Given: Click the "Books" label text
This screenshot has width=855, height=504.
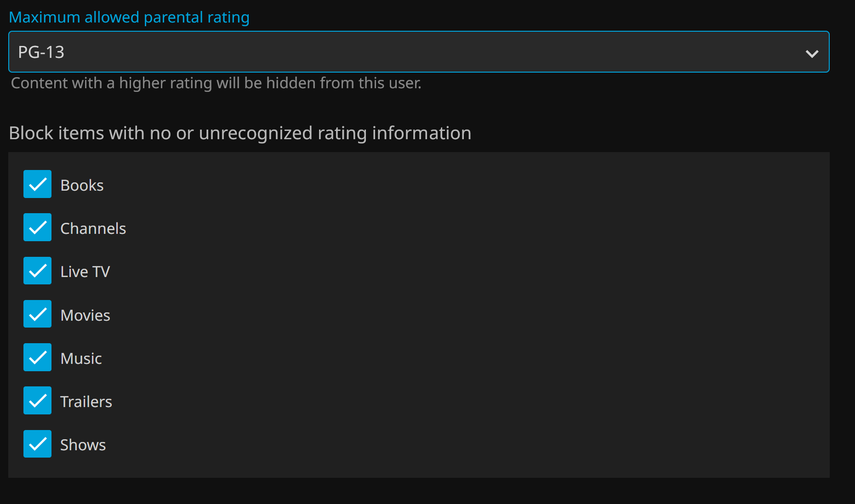Looking at the screenshot, I should click(82, 185).
